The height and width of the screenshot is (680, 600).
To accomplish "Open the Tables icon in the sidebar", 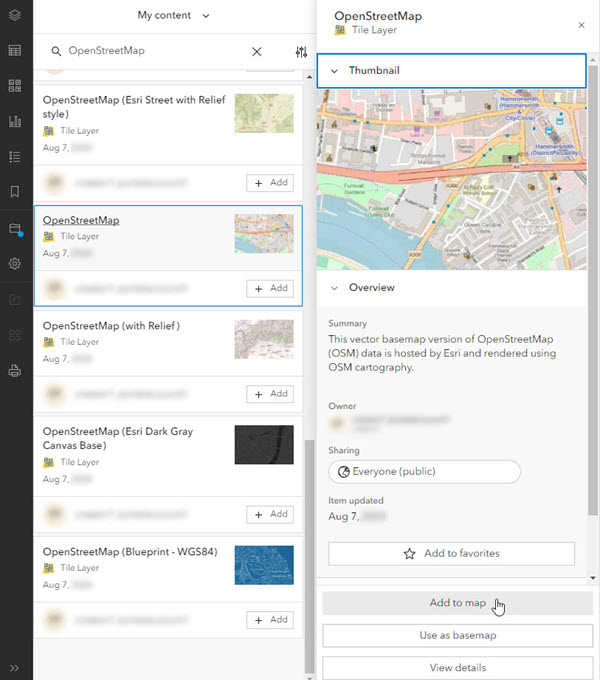I will pyautogui.click(x=15, y=51).
